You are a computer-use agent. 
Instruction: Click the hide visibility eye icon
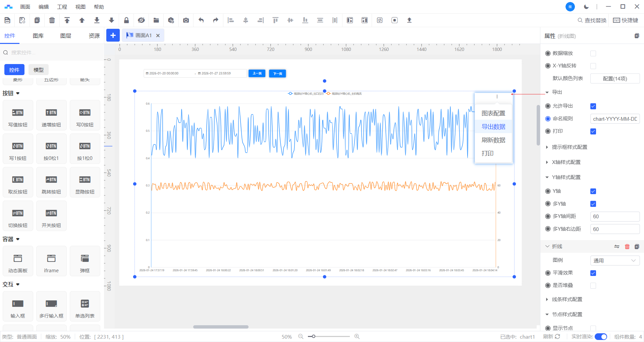pyautogui.click(x=141, y=20)
